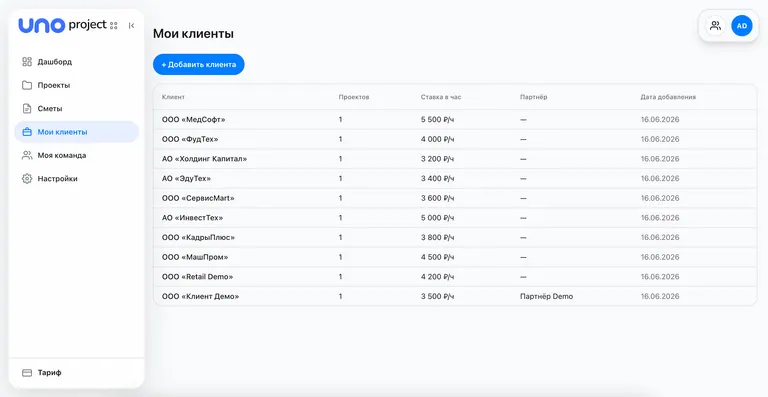Click the Добавить клиента button

click(x=198, y=65)
